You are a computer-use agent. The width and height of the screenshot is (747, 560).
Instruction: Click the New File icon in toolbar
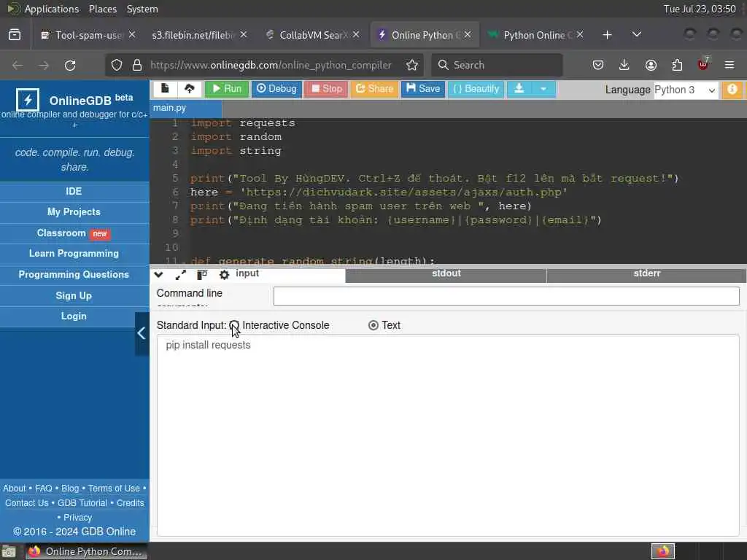[165, 88]
